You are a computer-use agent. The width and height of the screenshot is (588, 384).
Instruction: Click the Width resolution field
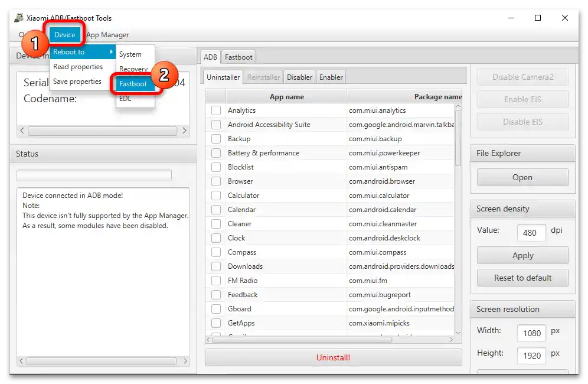point(531,333)
